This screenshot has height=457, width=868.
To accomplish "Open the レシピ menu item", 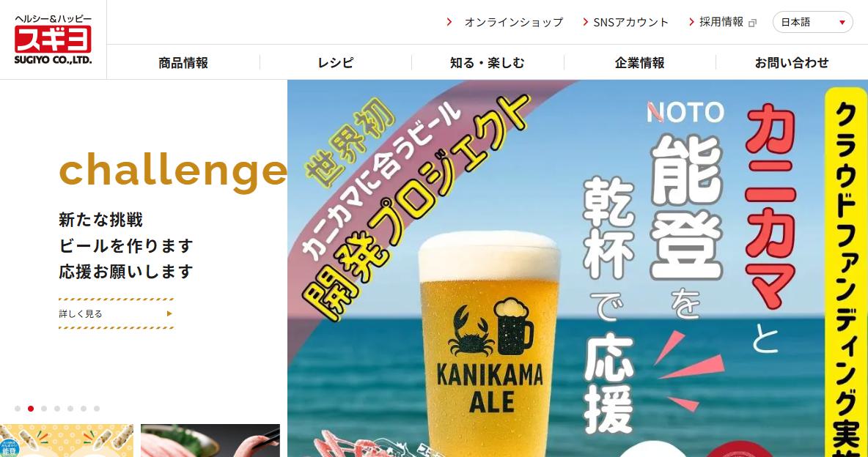I will (336, 62).
